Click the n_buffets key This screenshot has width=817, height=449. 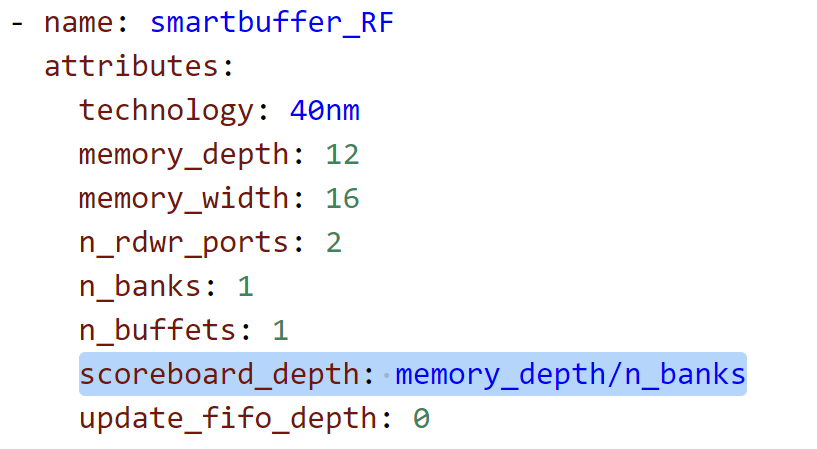click(157, 330)
